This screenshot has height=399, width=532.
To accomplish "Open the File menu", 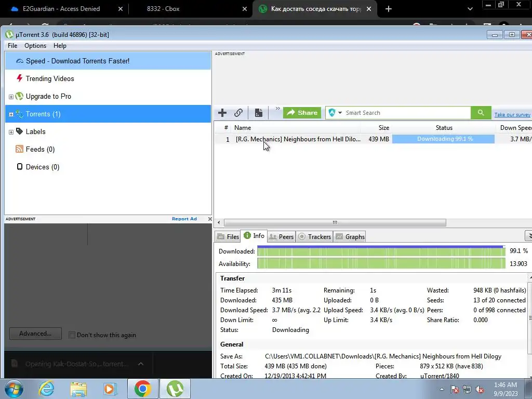I will coord(12,46).
